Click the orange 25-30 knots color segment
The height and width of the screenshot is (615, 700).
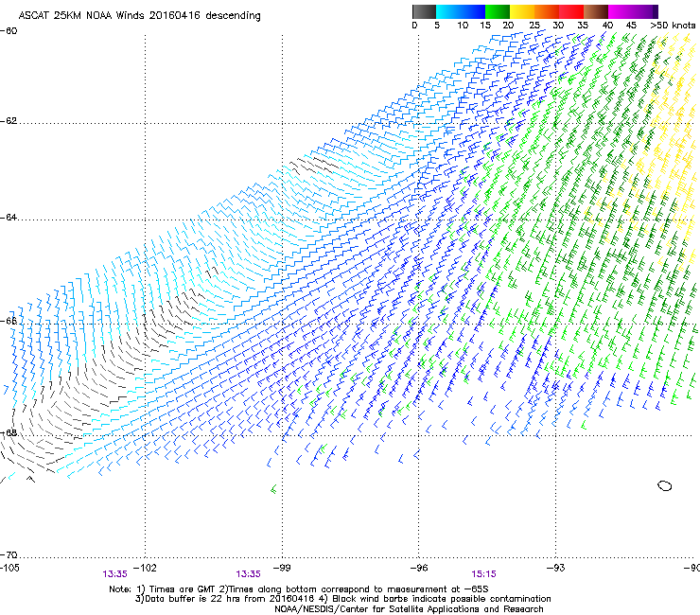coord(547,11)
